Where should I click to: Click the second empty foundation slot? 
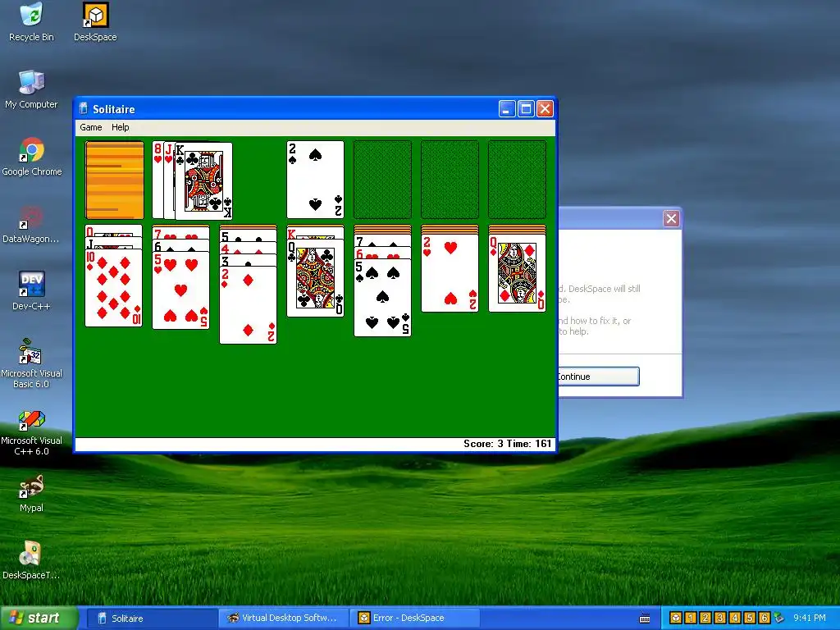tap(382, 180)
